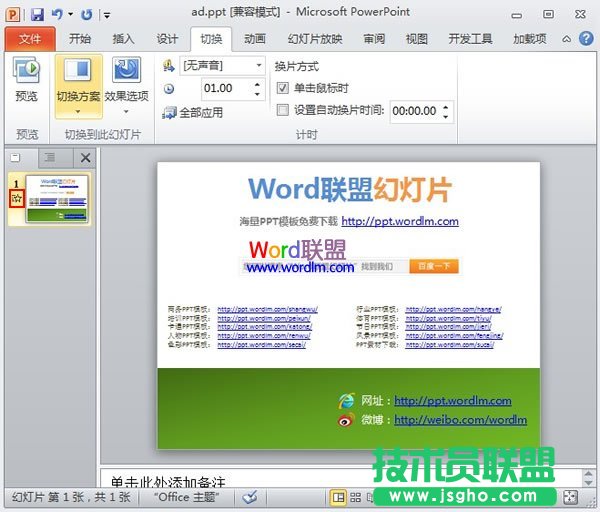Click the Preview (预览) transition icon
This screenshot has width=600, height=512.
[26, 80]
